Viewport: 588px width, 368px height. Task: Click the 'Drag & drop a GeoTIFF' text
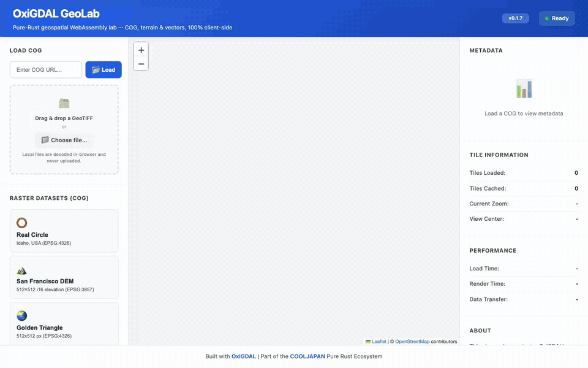pos(64,118)
